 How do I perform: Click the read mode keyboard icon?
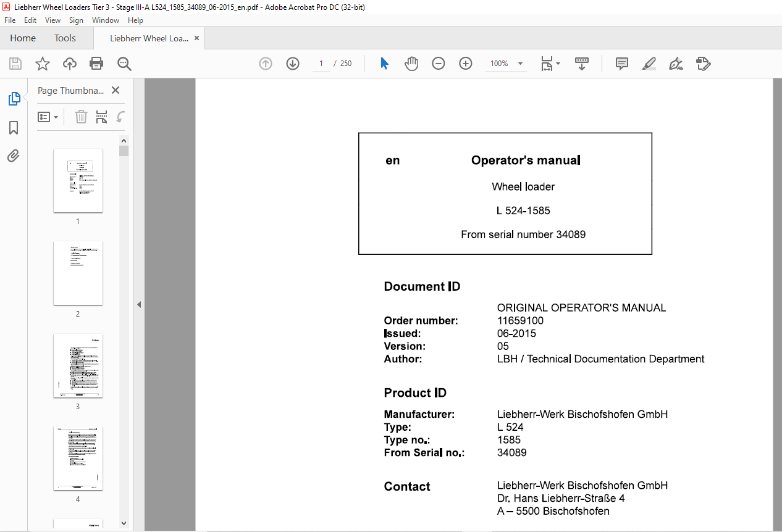(x=582, y=64)
